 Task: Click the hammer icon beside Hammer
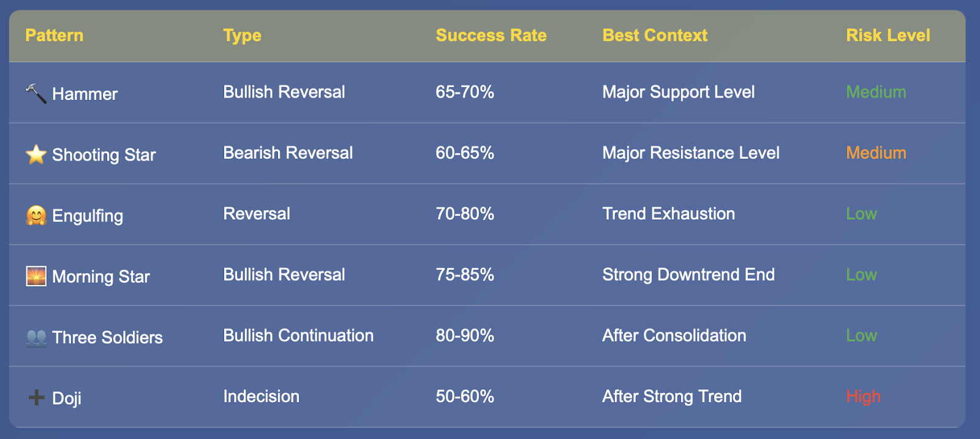click(x=36, y=94)
